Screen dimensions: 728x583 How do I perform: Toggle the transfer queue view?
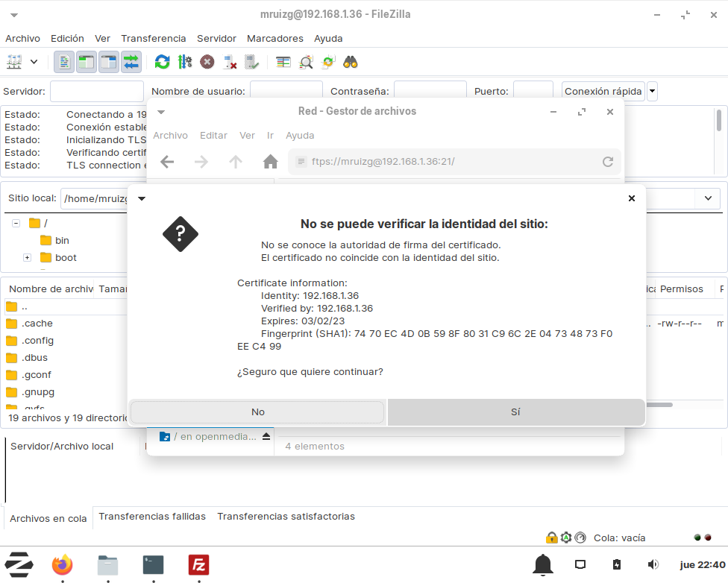pos(131,62)
